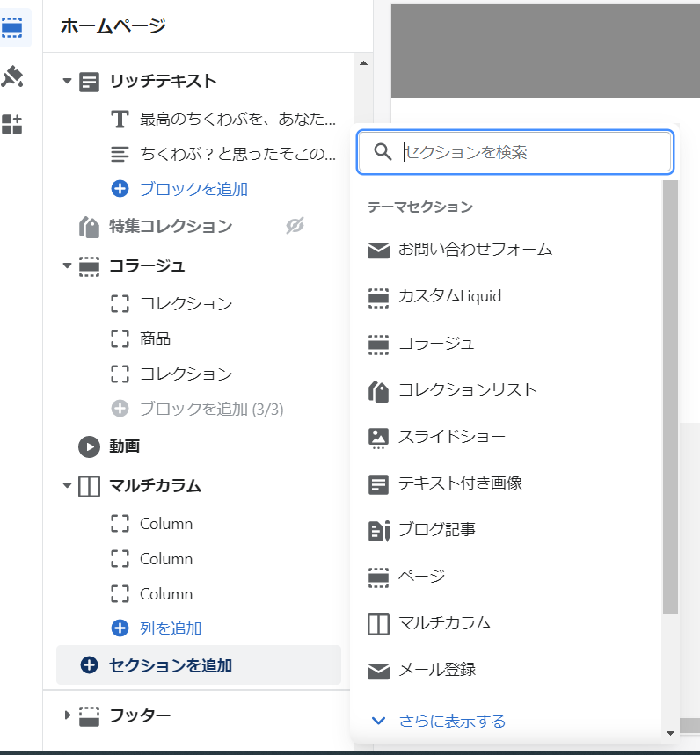Screen dimensions: 700x755
Task: Click the envelope icon for メール登録
Action: pyautogui.click(x=378, y=672)
